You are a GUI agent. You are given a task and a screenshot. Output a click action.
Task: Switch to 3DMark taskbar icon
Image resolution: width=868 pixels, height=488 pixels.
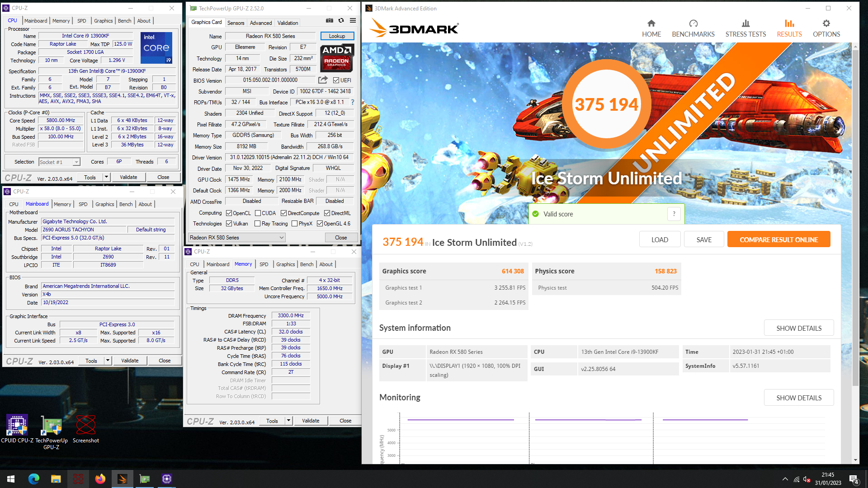coord(122,479)
